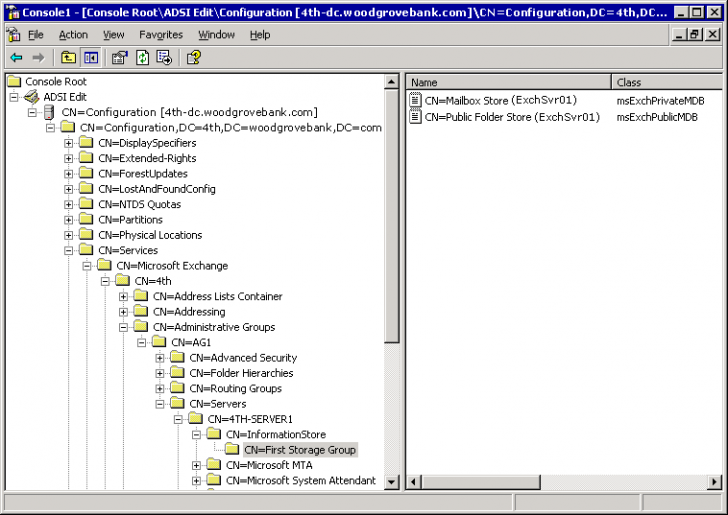728x515 pixels.
Task: Click the CN=Services folder icon
Action: click(86, 250)
